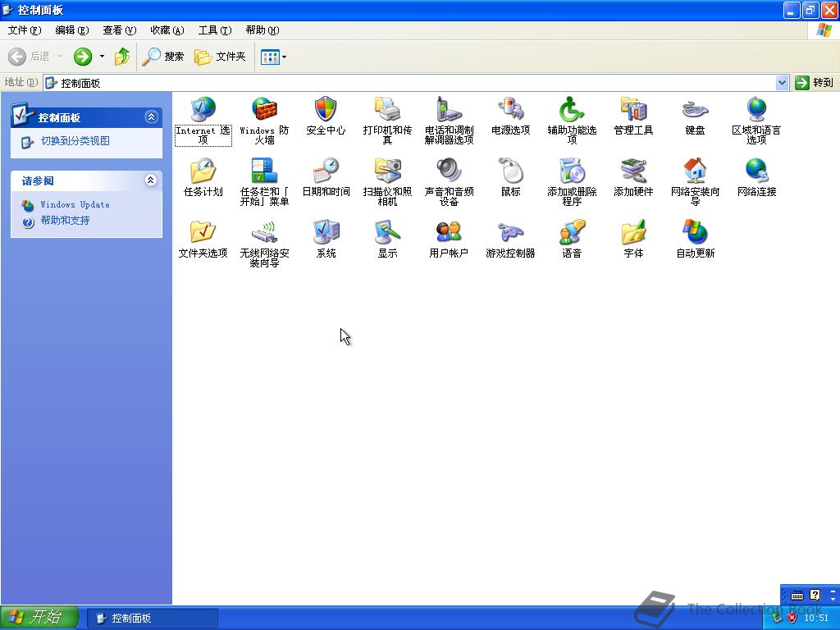Click the language bar keyboard icon
Screen dimensions: 840x630
point(797,596)
